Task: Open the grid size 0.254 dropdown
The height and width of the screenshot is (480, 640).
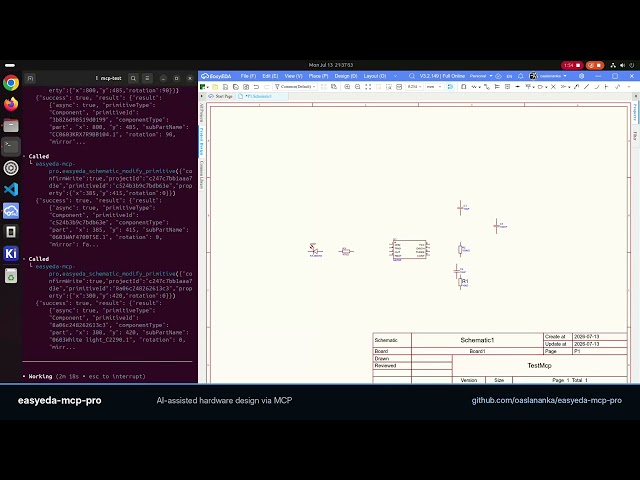Action: click(414, 87)
